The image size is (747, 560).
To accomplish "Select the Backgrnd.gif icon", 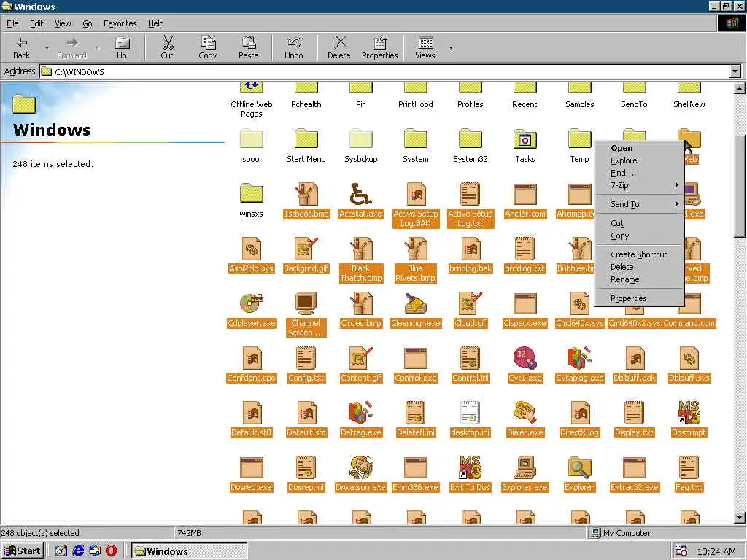I will pos(306,249).
